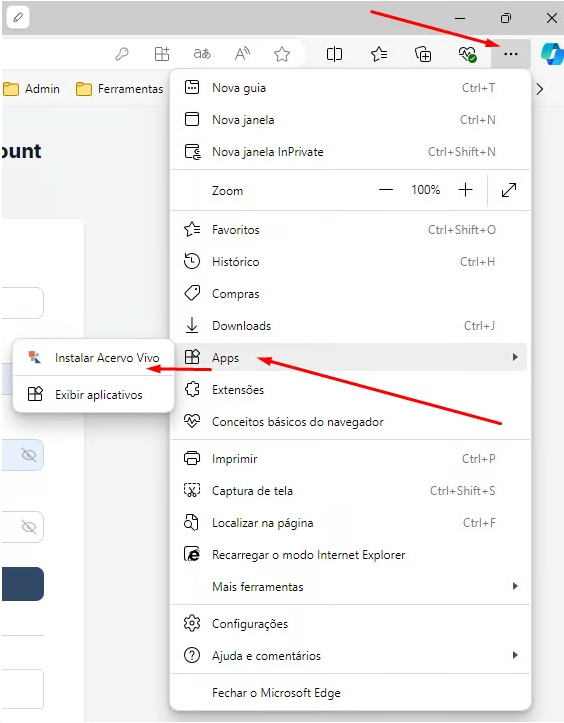Toggle password visibility eye icon in upper field
Viewport: 564px width, 723px height.
29,455
